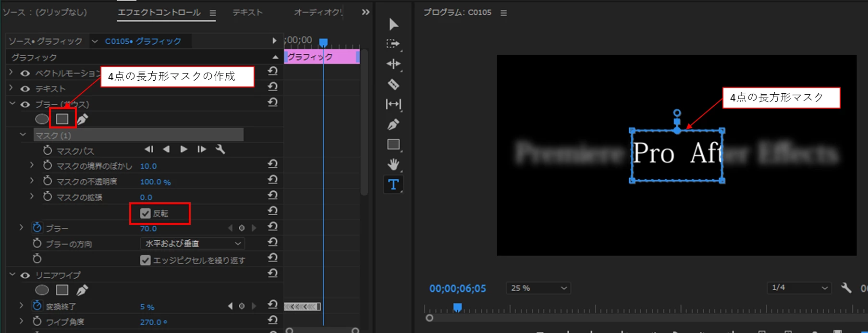Image resolution: width=868 pixels, height=333 pixels.
Task: Click program monitor playhead marker
Action: [458, 307]
